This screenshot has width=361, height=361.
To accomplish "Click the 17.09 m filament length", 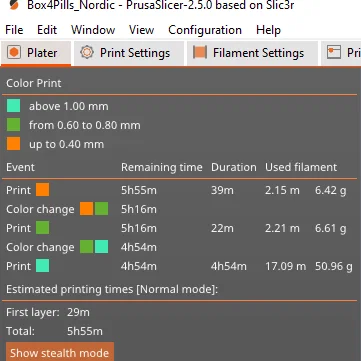I will pos(285,266).
